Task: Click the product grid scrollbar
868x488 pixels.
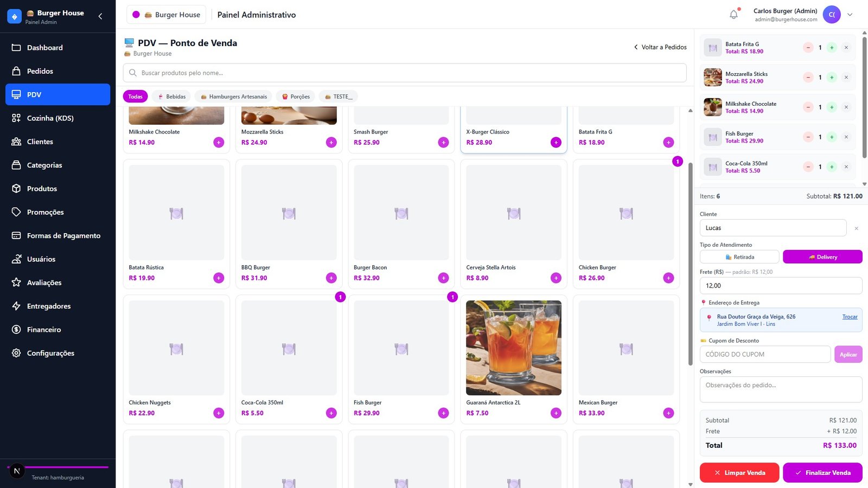Action: [x=691, y=264]
